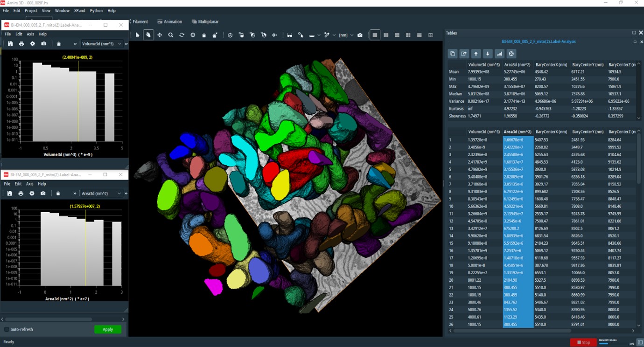Viewport: 644px width, 347px height.
Task: Open Axis menu in Volume3d plot window
Action: point(30,34)
